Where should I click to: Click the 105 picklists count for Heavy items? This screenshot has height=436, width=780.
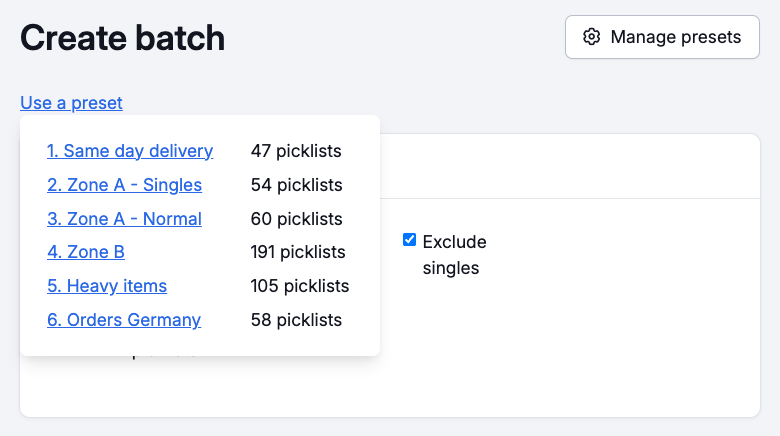click(x=300, y=286)
